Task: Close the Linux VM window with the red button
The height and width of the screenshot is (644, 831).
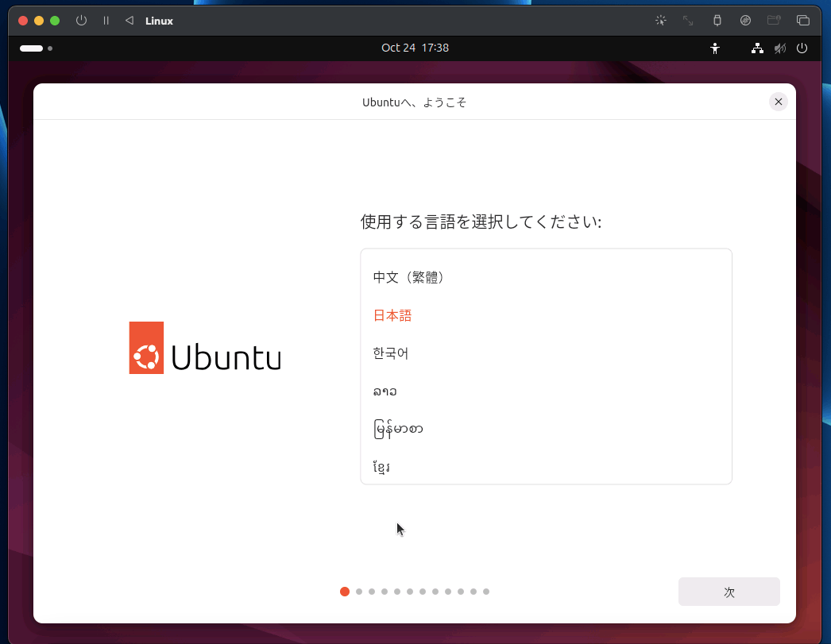Action: coord(23,21)
